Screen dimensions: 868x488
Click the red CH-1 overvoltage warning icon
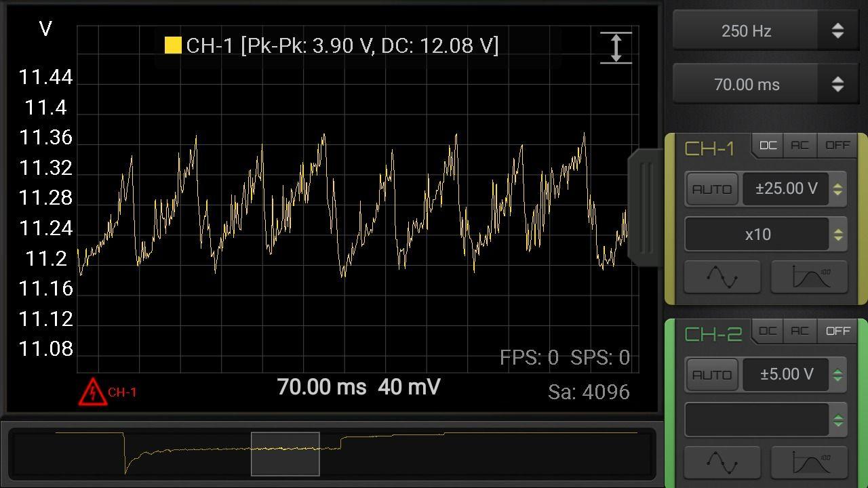click(92, 393)
